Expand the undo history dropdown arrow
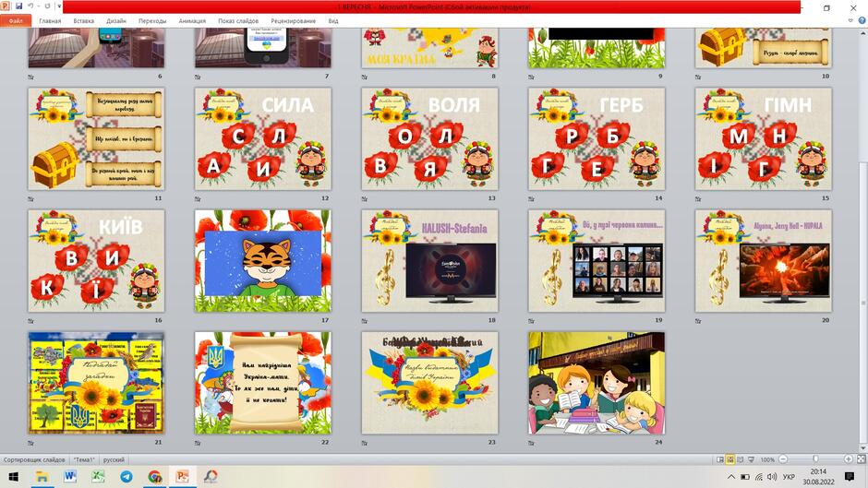Screen dimensions: 868x488 (x=39, y=6)
